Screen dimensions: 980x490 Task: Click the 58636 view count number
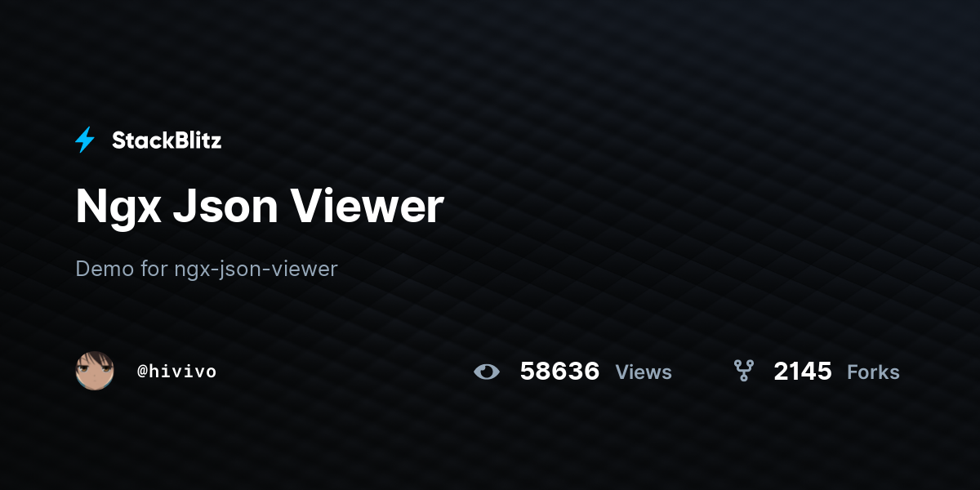(x=559, y=372)
